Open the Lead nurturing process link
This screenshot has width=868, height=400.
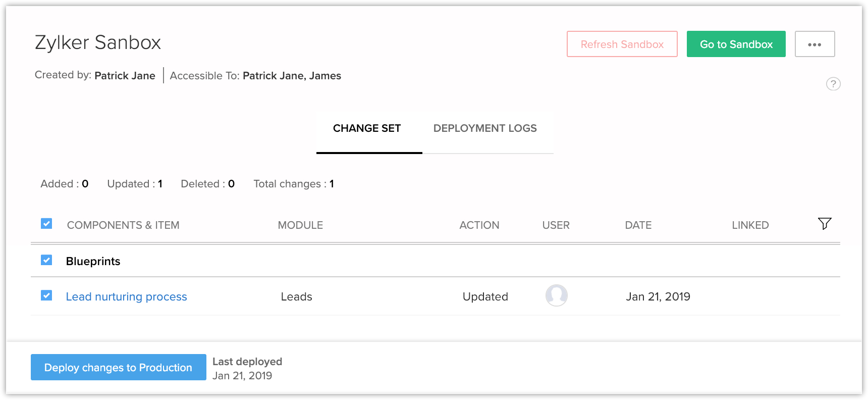coord(126,296)
